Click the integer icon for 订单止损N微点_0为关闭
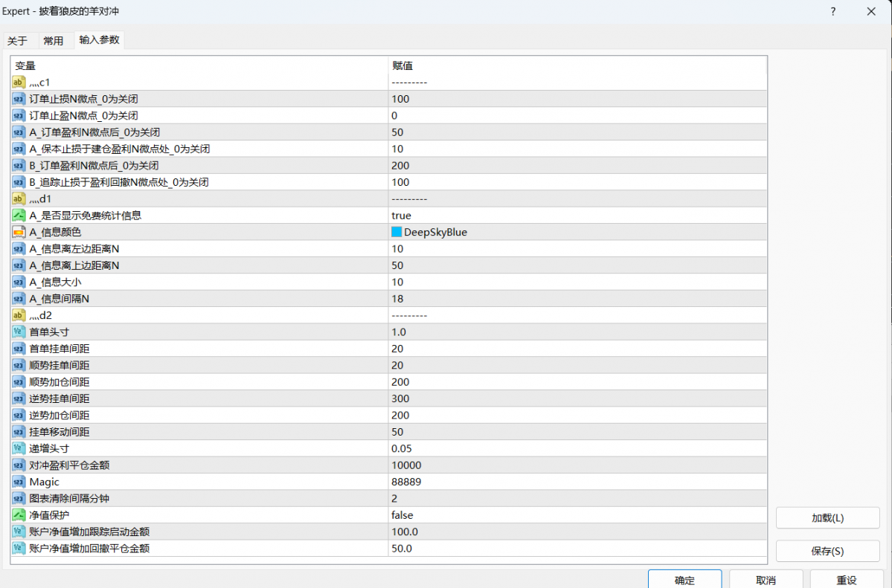 tap(19, 99)
